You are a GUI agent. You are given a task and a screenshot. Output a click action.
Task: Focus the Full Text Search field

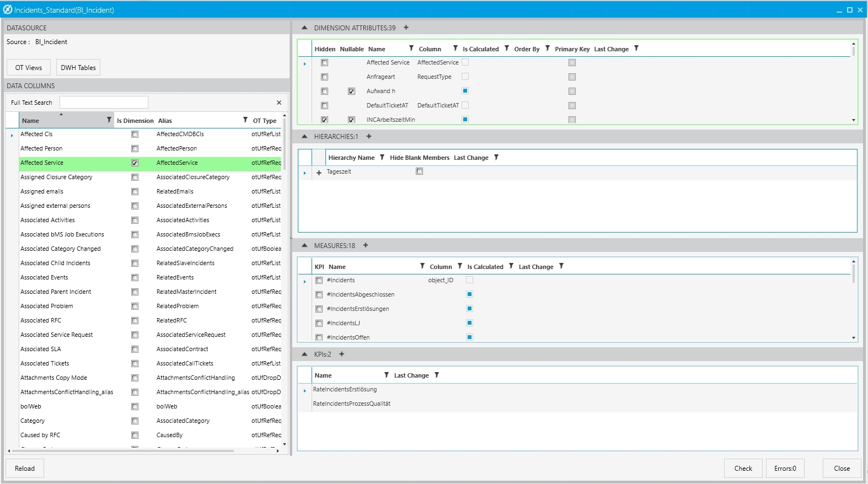[x=104, y=102]
